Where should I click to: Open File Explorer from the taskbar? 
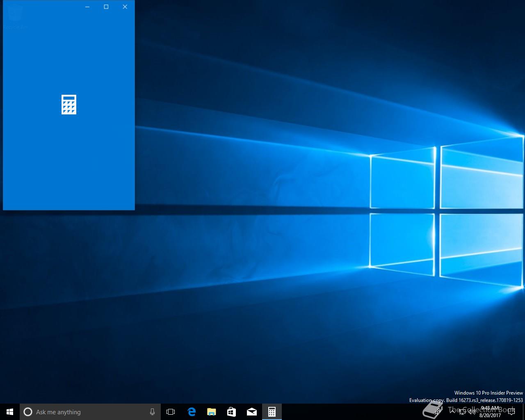[211, 412]
